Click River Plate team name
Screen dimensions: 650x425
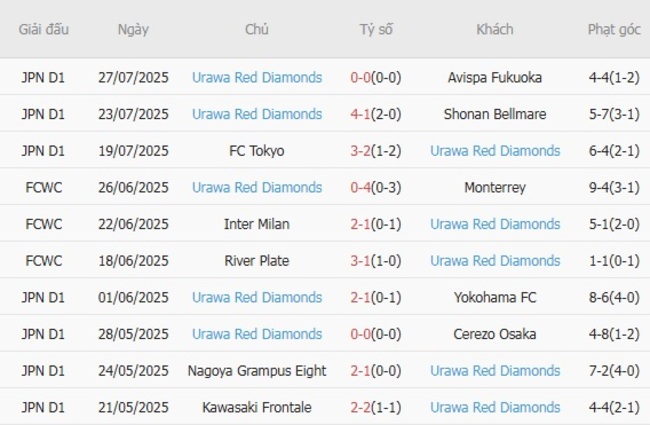click(257, 261)
